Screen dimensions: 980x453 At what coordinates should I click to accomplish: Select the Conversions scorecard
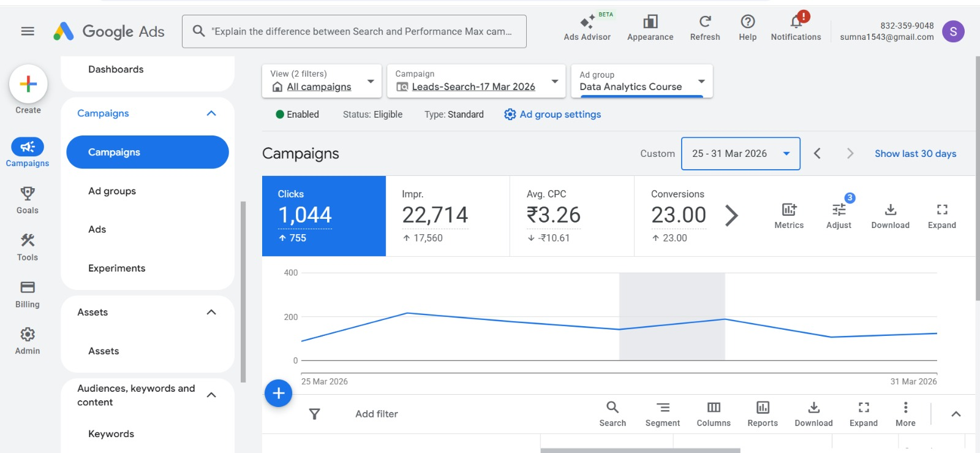(679, 216)
